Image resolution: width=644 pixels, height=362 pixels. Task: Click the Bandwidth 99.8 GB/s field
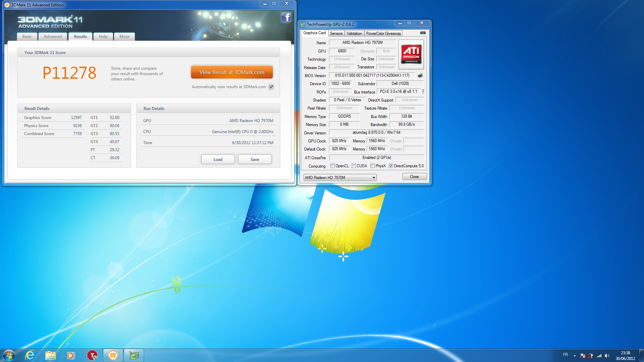coord(407,124)
